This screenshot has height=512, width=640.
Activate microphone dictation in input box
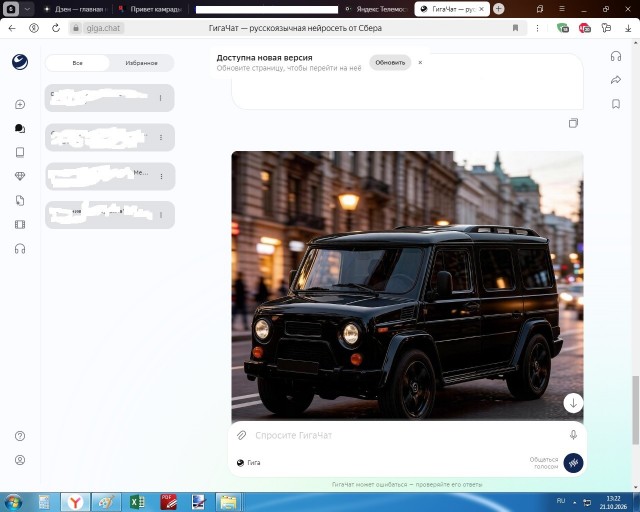tap(573, 435)
